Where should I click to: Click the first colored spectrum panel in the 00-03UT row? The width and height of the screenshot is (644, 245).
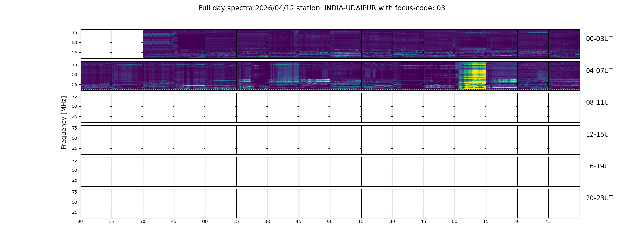click(159, 44)
